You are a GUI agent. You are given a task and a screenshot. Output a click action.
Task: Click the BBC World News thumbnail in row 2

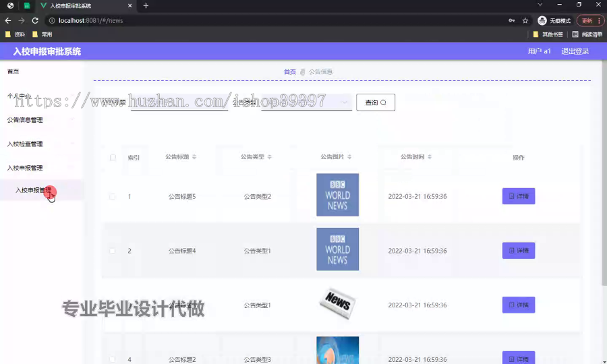[x=338, y=249]
